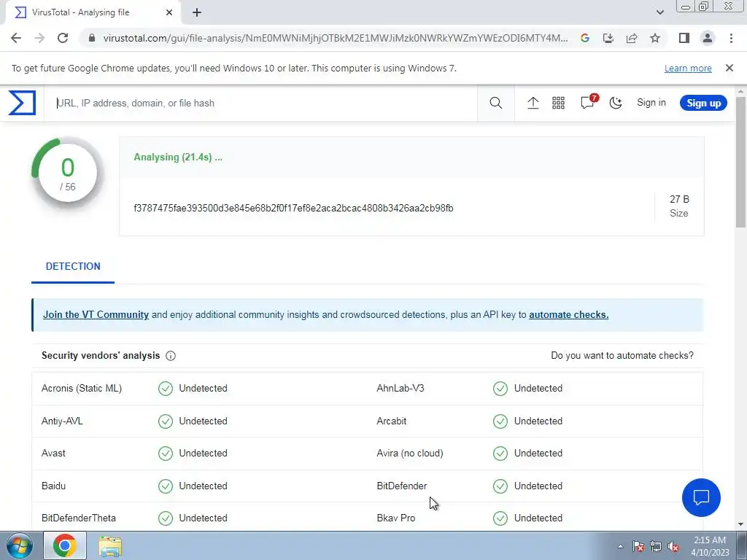
Task: Click Security vendors' analysis info icon
Action: pos(171,356)
